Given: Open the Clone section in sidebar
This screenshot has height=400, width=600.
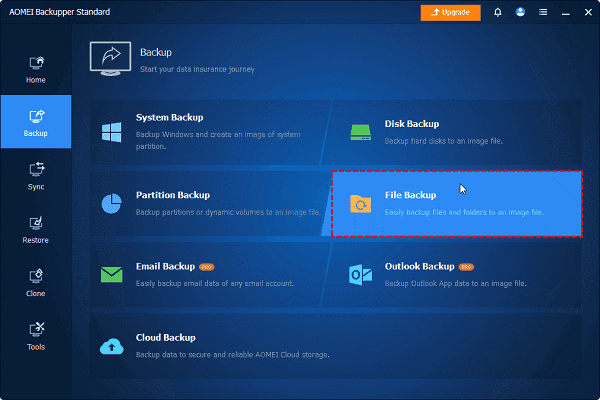Looking at the screenshot, I should 36,282.
